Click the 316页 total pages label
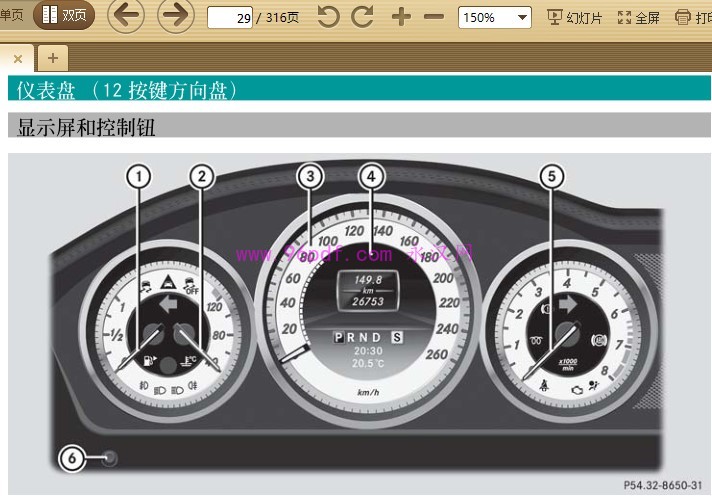The height and width of the screenshot is (501, 712). pyautogui.click(x=282, y=18)
